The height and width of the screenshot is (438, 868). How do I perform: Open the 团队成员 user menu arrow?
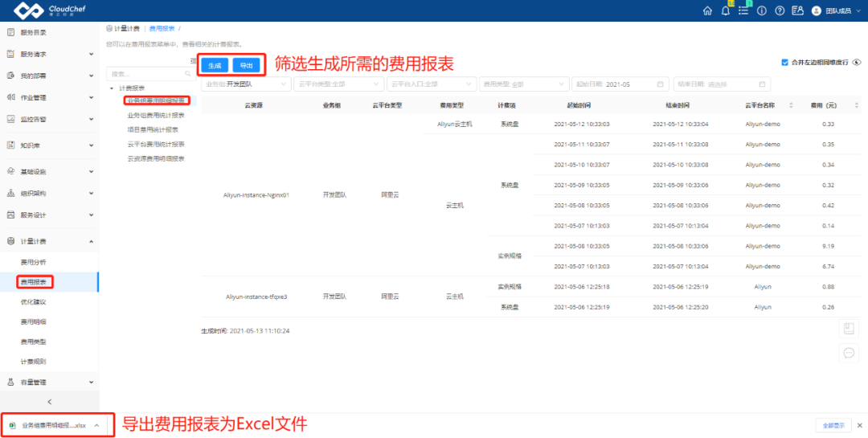858,11
